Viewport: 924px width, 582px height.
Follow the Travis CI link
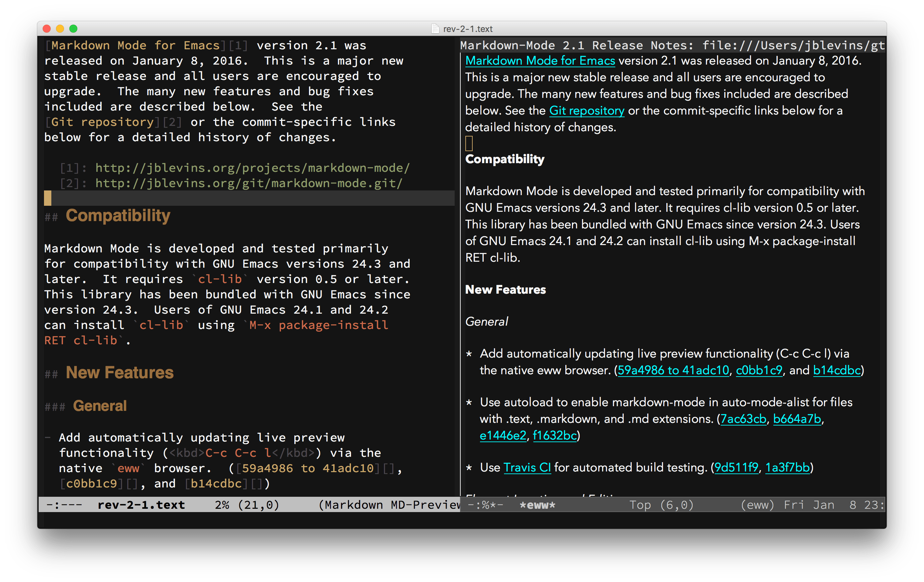point(527,467)
